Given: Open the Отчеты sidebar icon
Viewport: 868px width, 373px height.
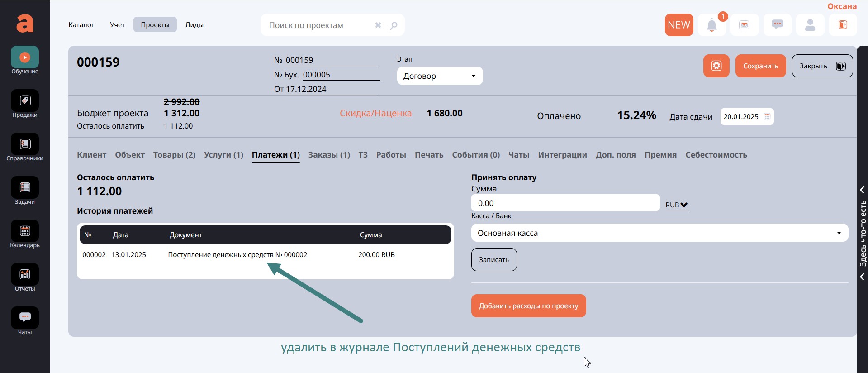Looking at the screenshot, I should point(25,275).
